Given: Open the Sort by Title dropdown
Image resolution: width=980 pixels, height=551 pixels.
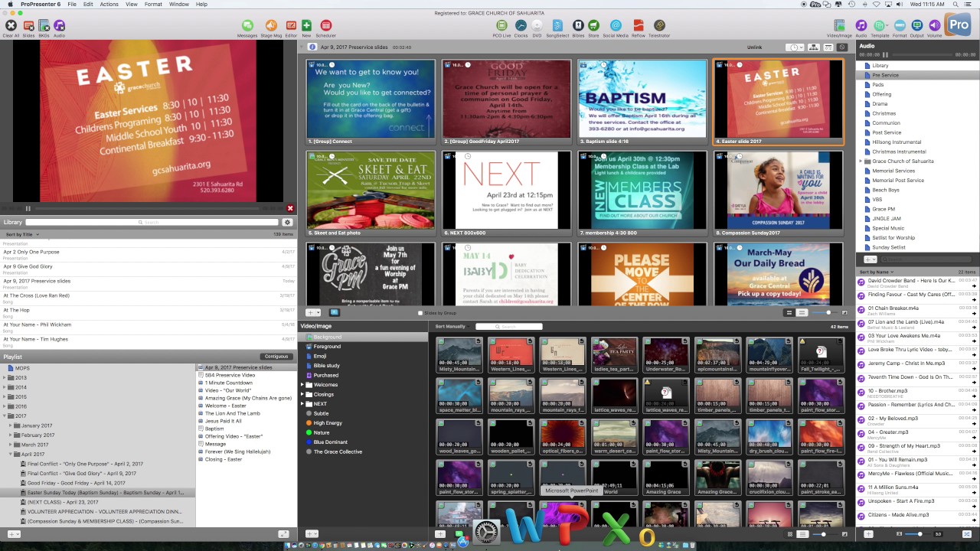Looking at the screenshot, I should coord(22,234).
